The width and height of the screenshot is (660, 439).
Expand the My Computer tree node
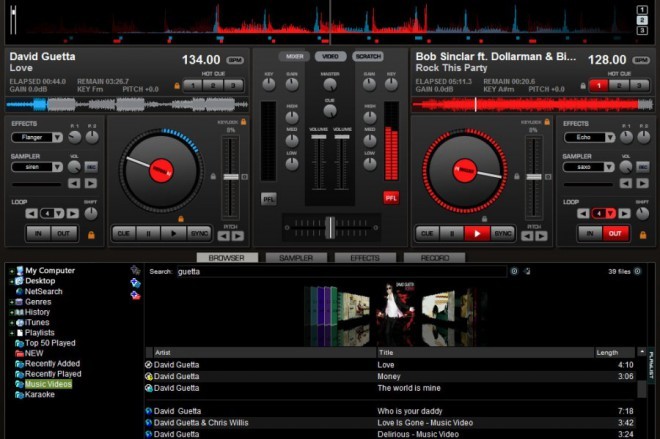(12, 271)
